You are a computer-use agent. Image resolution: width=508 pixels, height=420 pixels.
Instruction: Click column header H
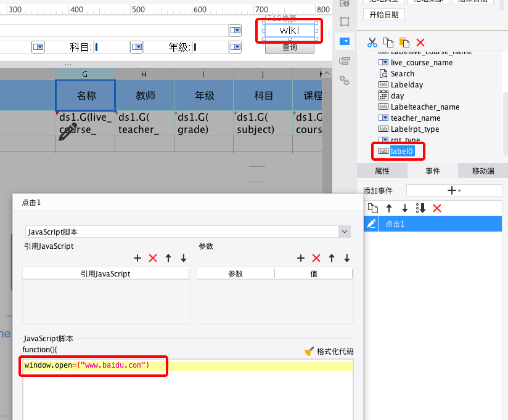pos(144,74)
